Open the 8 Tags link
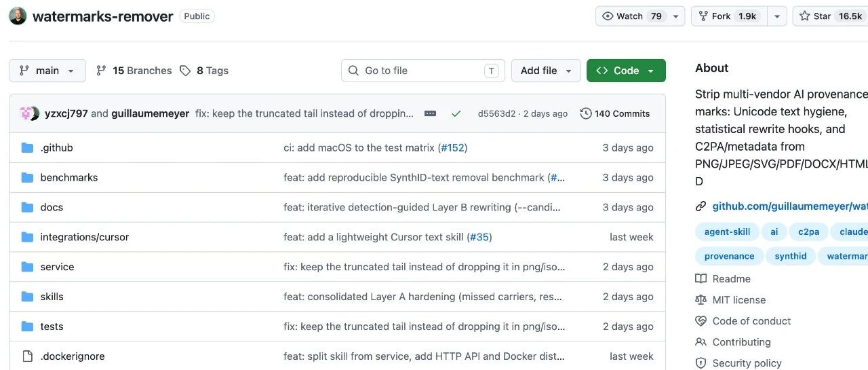This screenshot has height=370, width=868. pyautogui.click(x=204, y=71)
